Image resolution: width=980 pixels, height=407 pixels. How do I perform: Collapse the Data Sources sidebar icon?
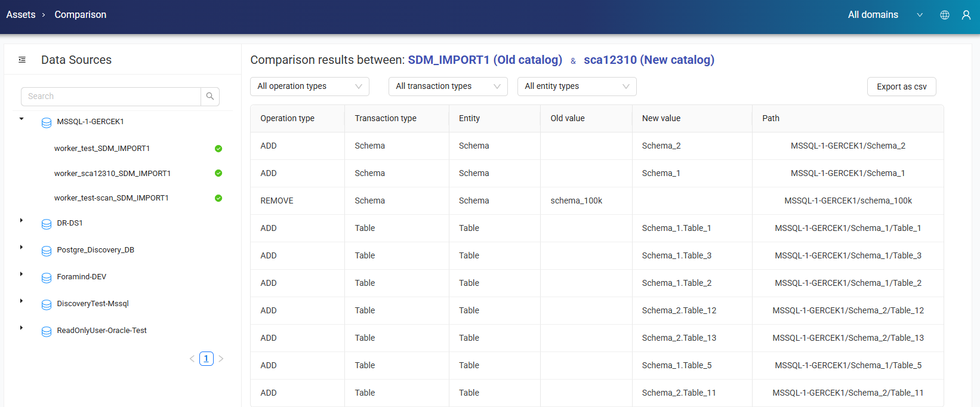pyautogui.click(x=22, y=60)
